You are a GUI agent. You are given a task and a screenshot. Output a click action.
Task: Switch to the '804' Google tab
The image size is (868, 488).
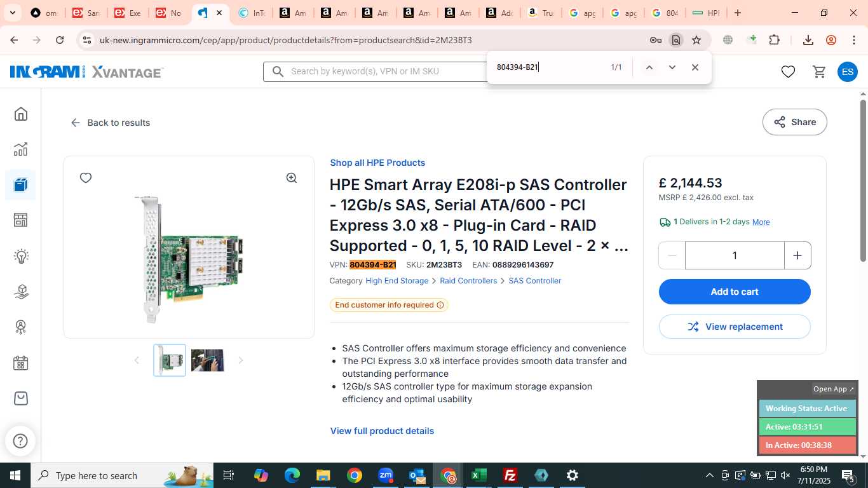coord(665,13)
